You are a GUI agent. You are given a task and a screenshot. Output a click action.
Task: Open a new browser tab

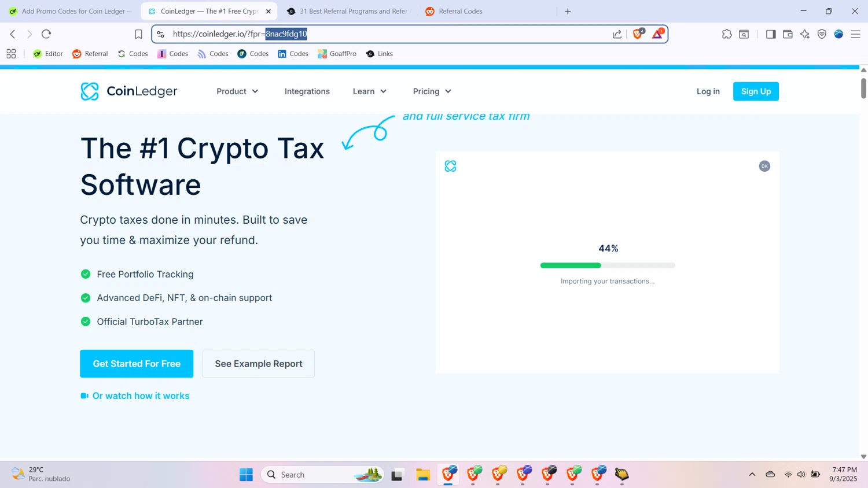(568, 11)
